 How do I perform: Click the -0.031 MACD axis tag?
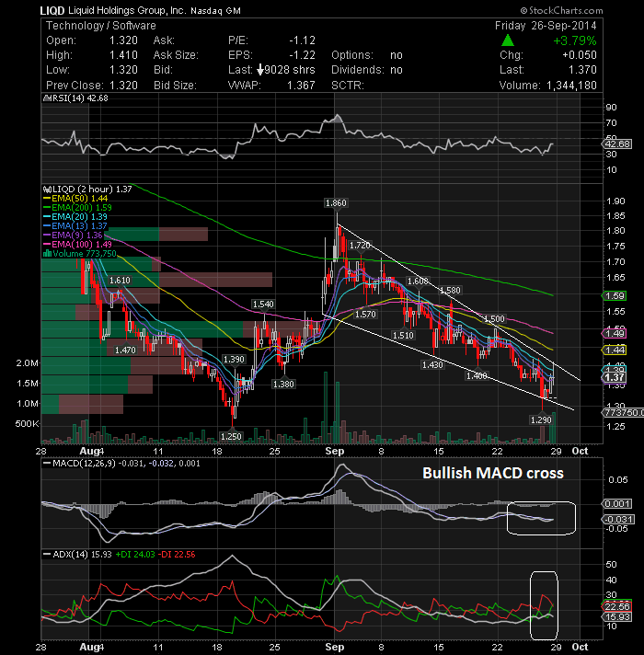click(x=618, y=519)
